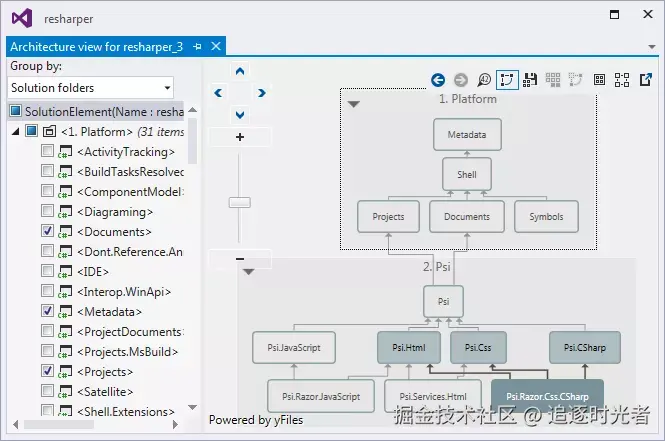Click the Visual Studio logo icon
The width and height of the screenshot is (665, 441).
(x=22, y=19)
